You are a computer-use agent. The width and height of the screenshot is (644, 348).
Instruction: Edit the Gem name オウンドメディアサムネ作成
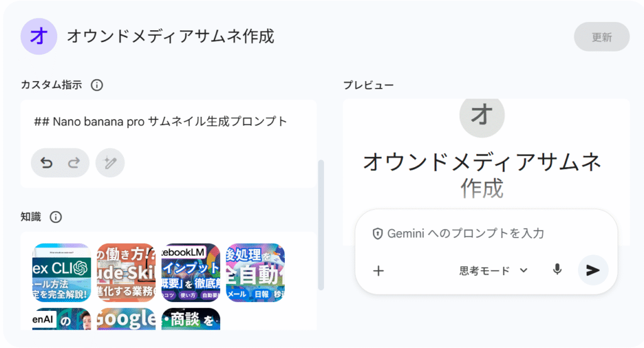170,36
